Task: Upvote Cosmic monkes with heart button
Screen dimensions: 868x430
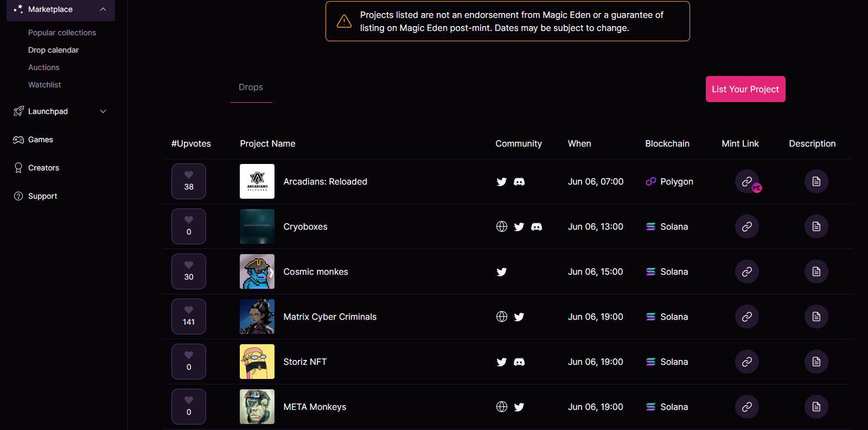Action: tap(189, 271)
